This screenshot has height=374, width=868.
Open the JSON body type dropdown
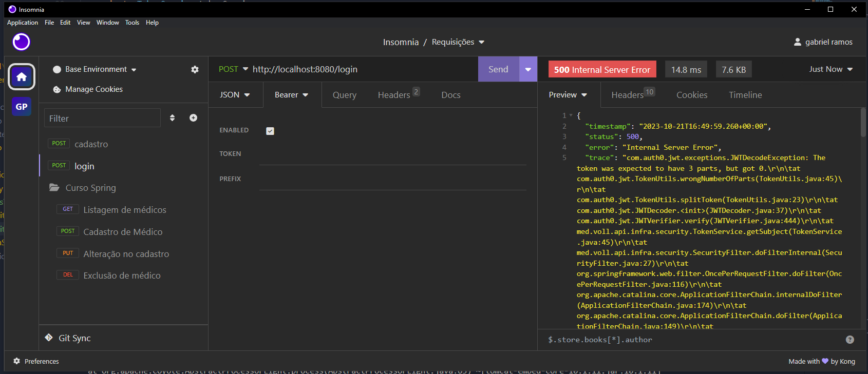click(235, 95)
